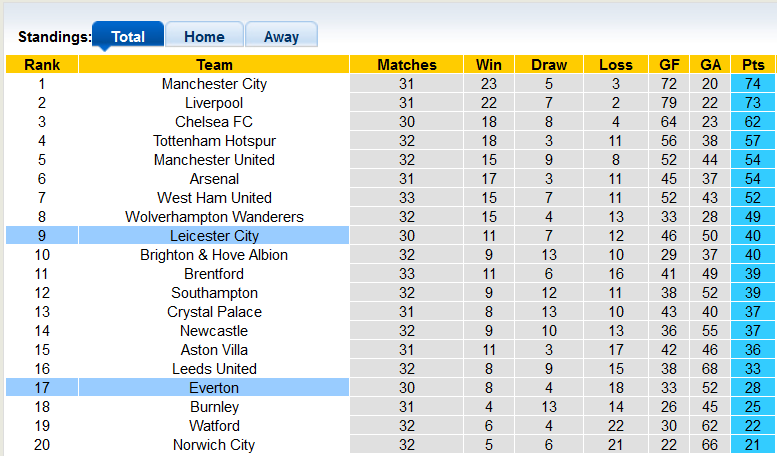Viewport: 777px width, 456px height.
Task: Switch to the Total standings tab
Action: 128,37
